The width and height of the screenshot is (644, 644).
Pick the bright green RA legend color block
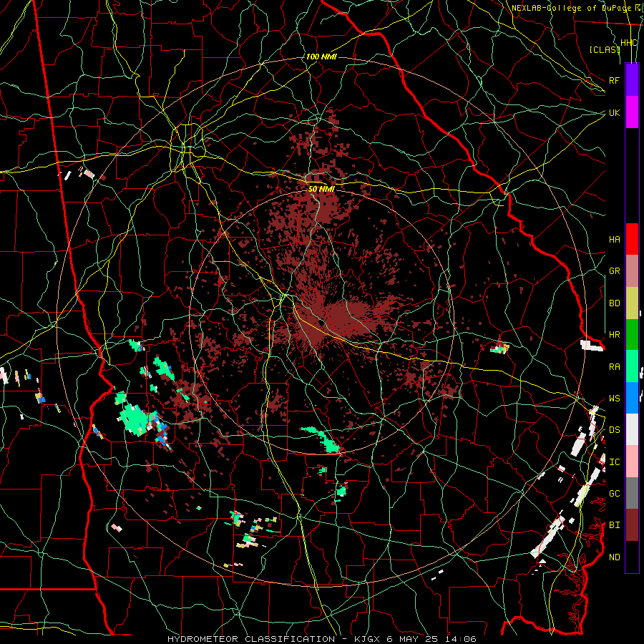click(632, 366)
